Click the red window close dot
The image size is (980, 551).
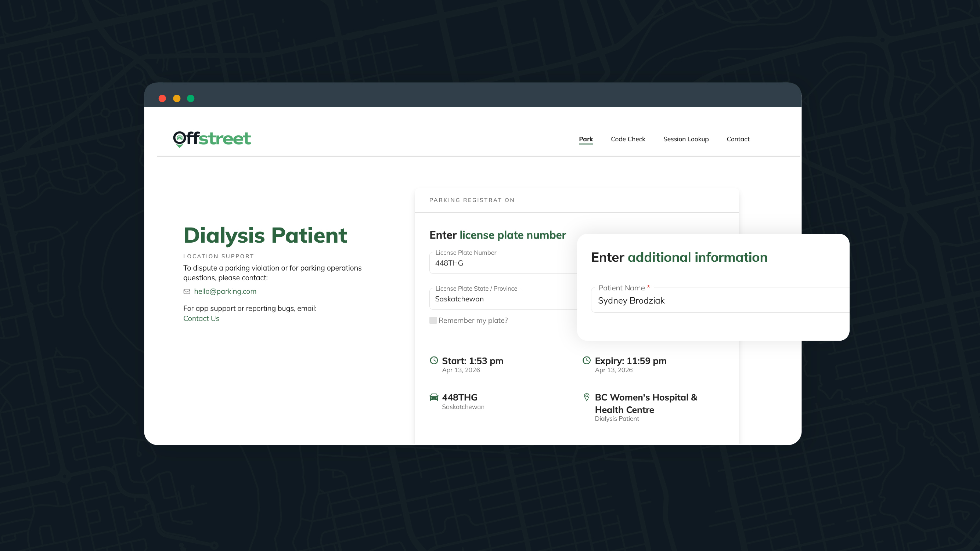[x=162, y=98]
